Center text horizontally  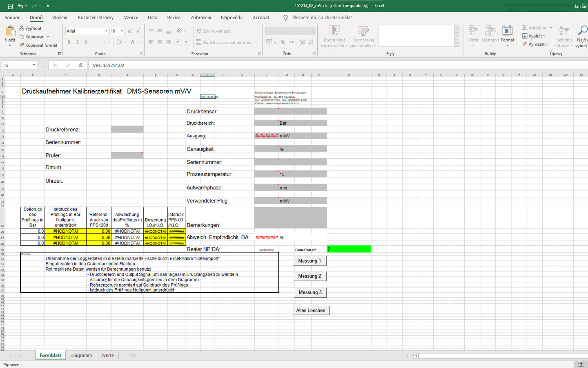click(x=160, y=42)
